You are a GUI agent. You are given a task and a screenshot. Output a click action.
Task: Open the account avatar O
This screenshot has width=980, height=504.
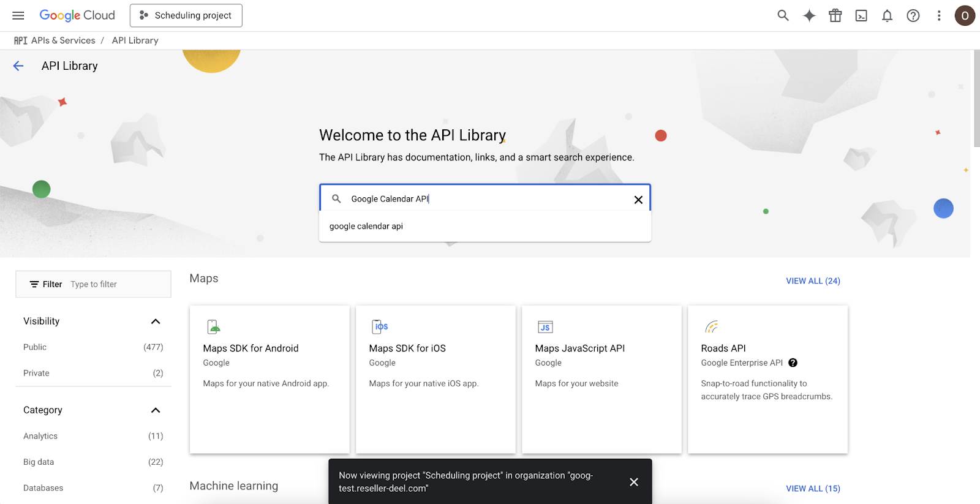click(965, 16)
